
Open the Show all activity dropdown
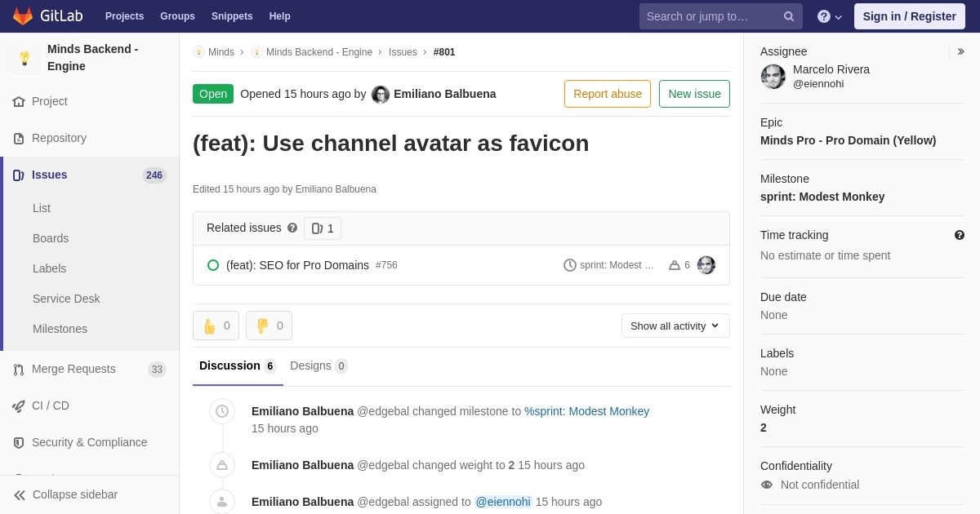(675, 326)
